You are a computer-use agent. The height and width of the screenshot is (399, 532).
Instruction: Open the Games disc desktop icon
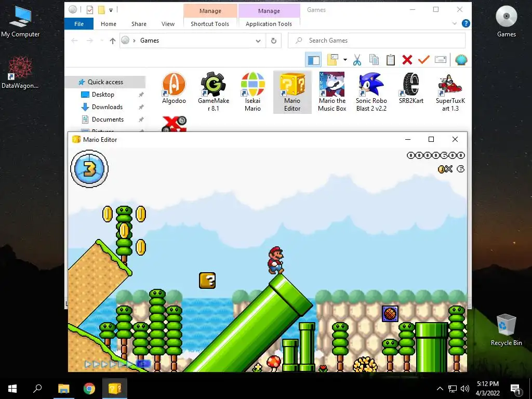pos(506,21)
